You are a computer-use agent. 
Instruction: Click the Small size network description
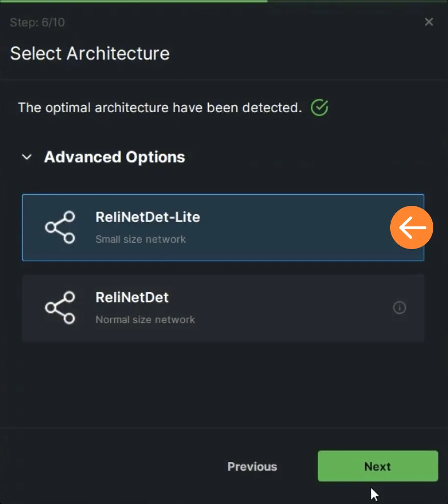tap(141, 239)
